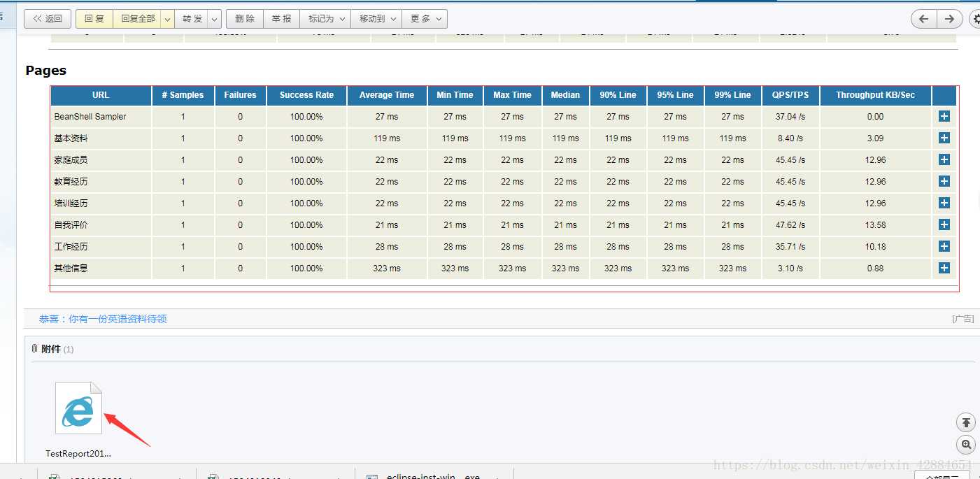Expand details for BeanShell Sampler row
Screen dimensions: 980x479
944,117
